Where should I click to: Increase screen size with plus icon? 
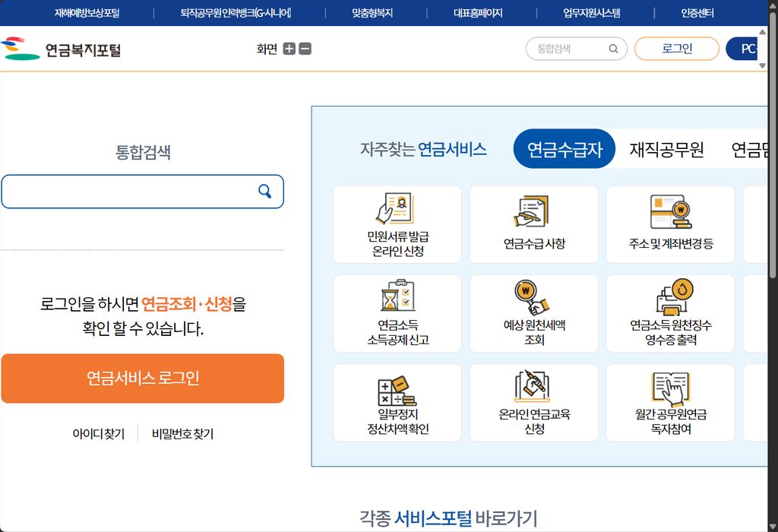[289, 49]
